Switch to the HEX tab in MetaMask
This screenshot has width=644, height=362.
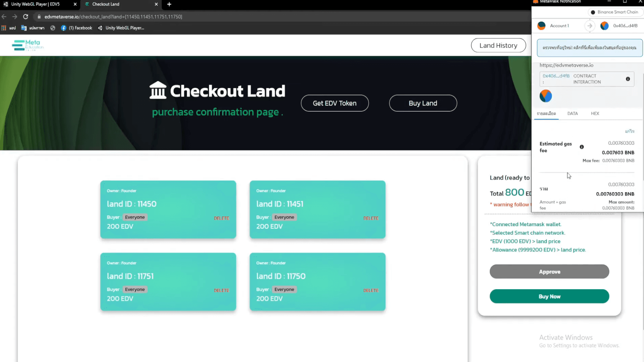(x=595, y=113)
